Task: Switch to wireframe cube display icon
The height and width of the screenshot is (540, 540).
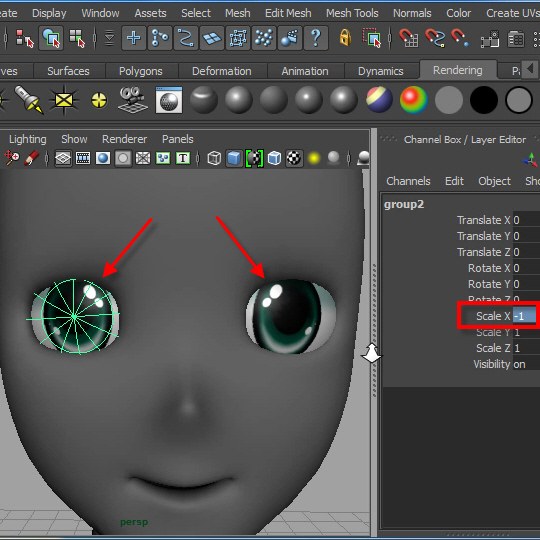Action: [x=214, y=158]
